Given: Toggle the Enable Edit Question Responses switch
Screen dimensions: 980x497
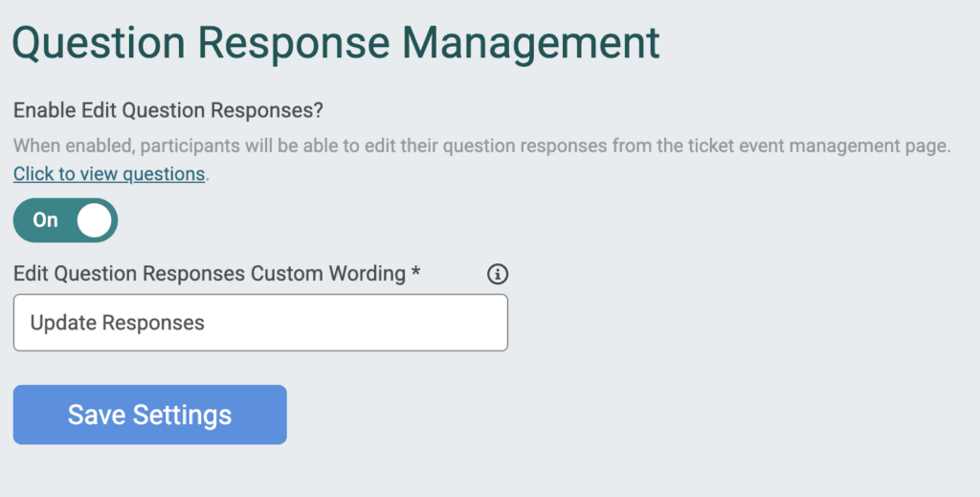Looking at the screenshot, I should (66, 220).
